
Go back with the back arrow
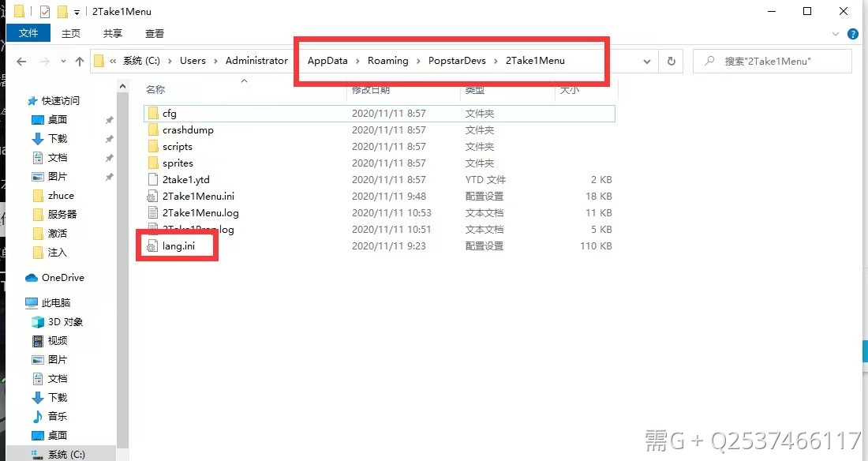point(21,62)
